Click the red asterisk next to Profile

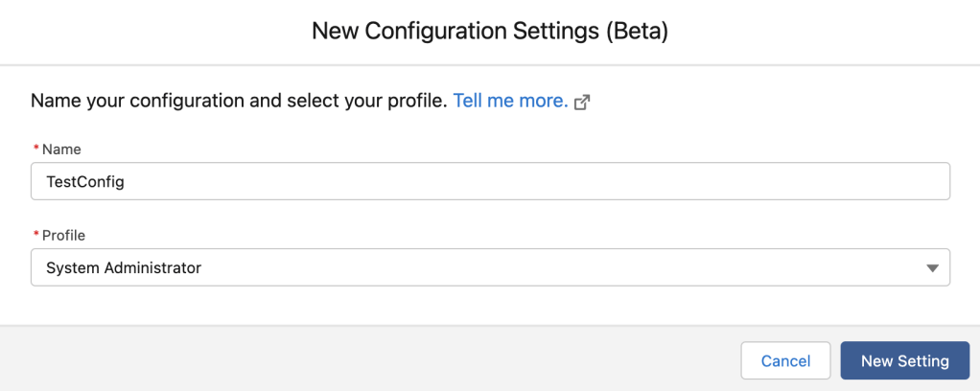tap(36, 235)
